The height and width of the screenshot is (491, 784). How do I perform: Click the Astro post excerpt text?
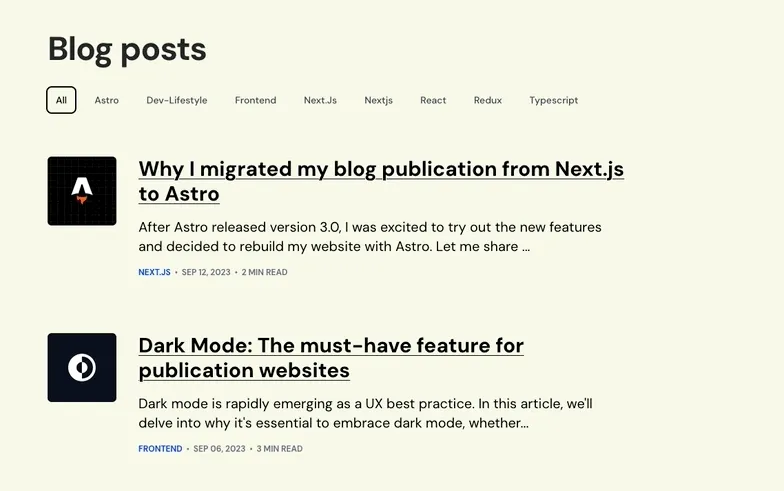tap(370, 236)
